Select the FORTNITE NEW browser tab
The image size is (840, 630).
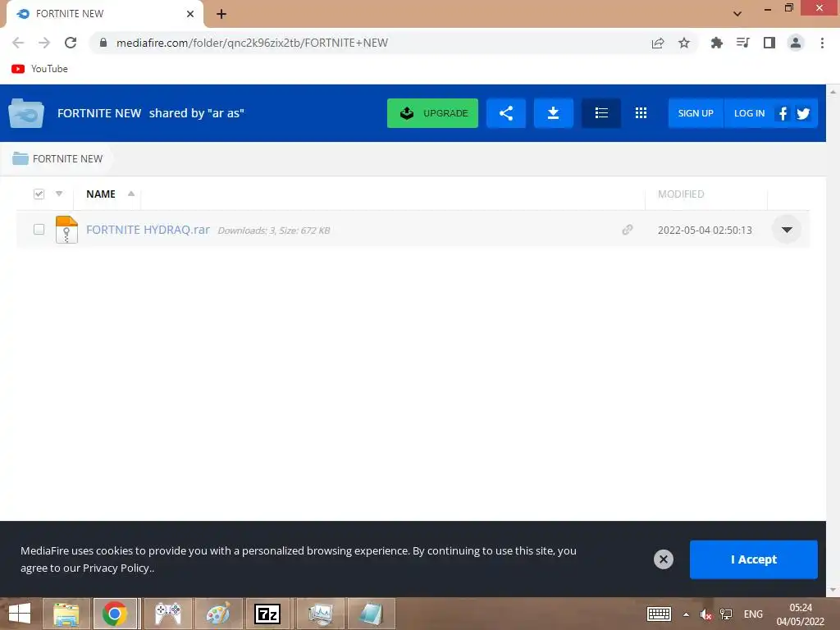(104, 14)
